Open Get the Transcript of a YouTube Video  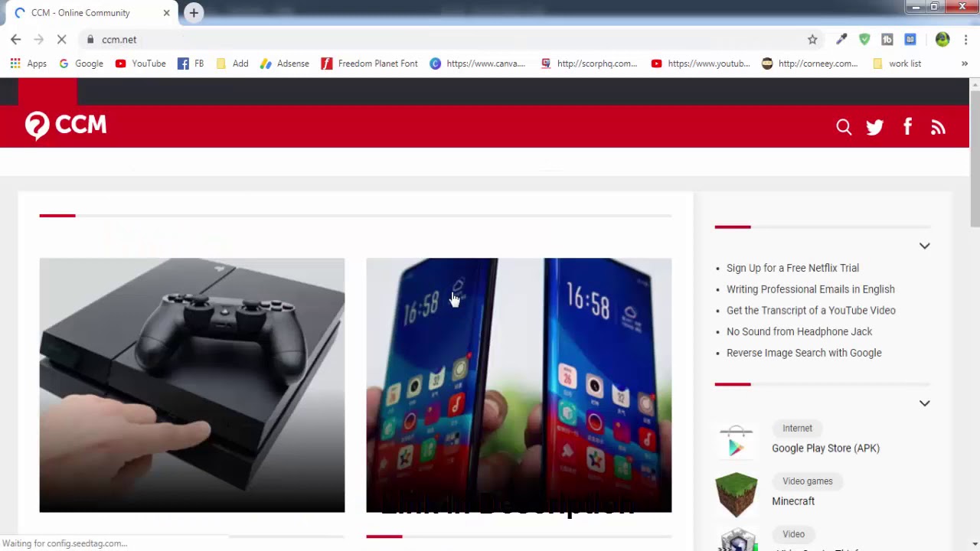pyautogui.click(x=811, y=311)
